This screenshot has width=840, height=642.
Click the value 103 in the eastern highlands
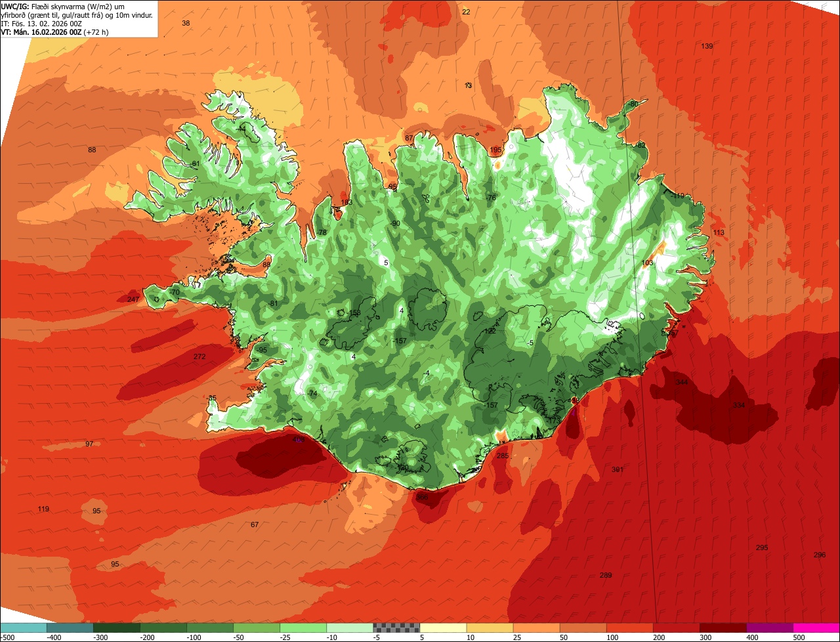[x=648, y=263]
